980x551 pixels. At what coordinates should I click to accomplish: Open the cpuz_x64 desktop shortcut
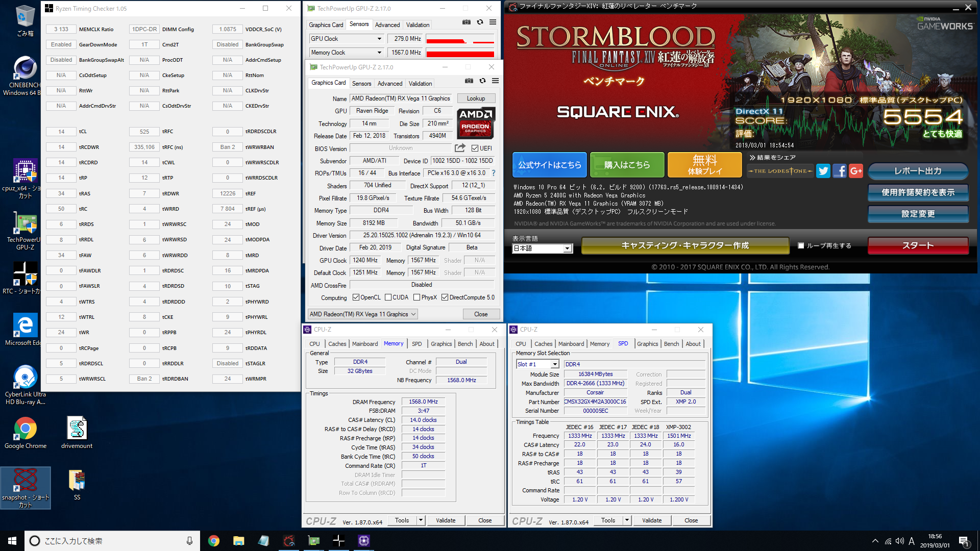25,178
